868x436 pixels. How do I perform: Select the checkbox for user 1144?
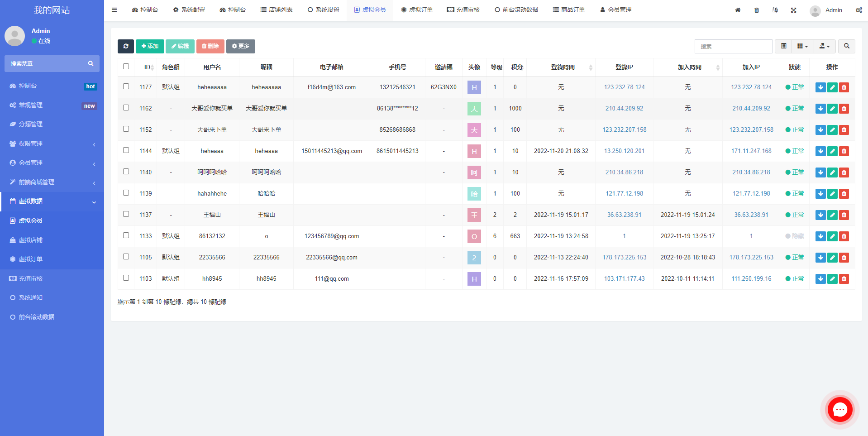pyautogui.click(x=126, y=150)
